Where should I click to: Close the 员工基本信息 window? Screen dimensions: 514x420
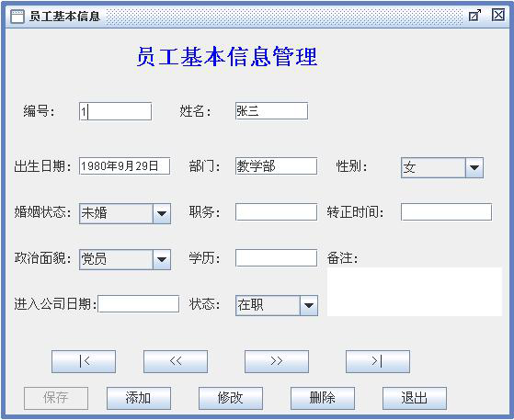pyautogui.click(x=498, y=15)
